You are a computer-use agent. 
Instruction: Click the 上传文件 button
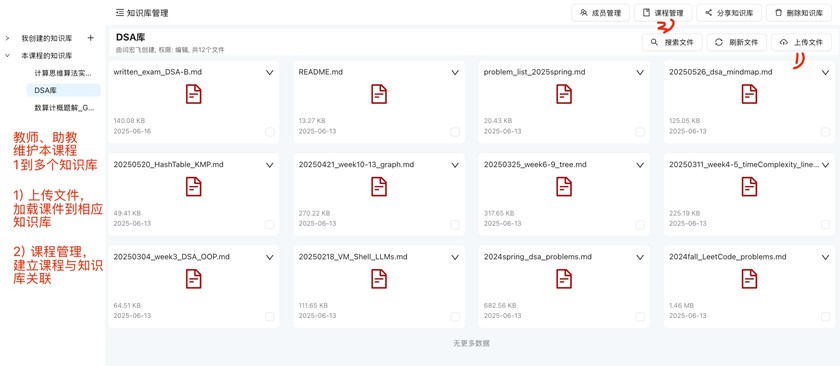(801, 42)
